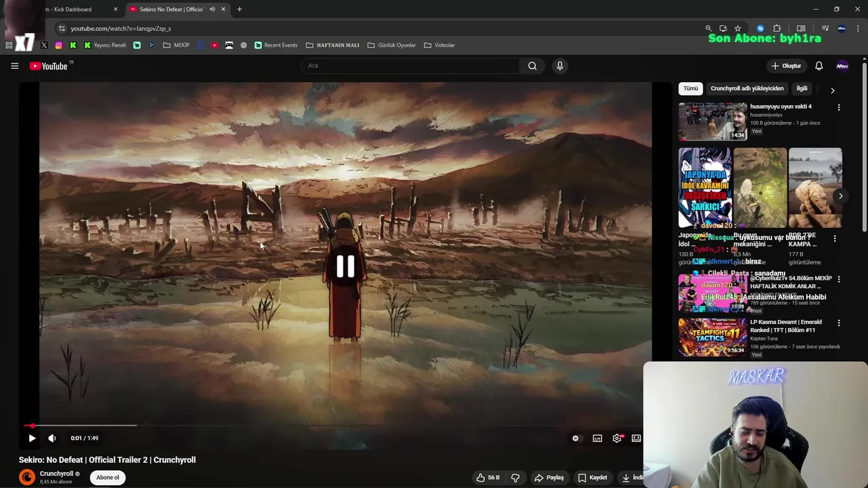
Task: Bookmark this page with the star icon
Action: tap(738, 28)
